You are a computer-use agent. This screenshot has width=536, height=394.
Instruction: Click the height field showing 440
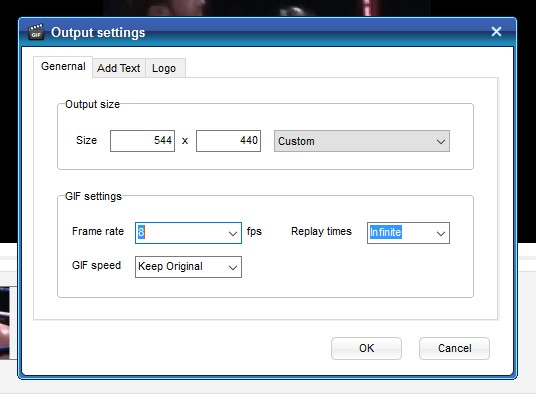tap(228, 141)
